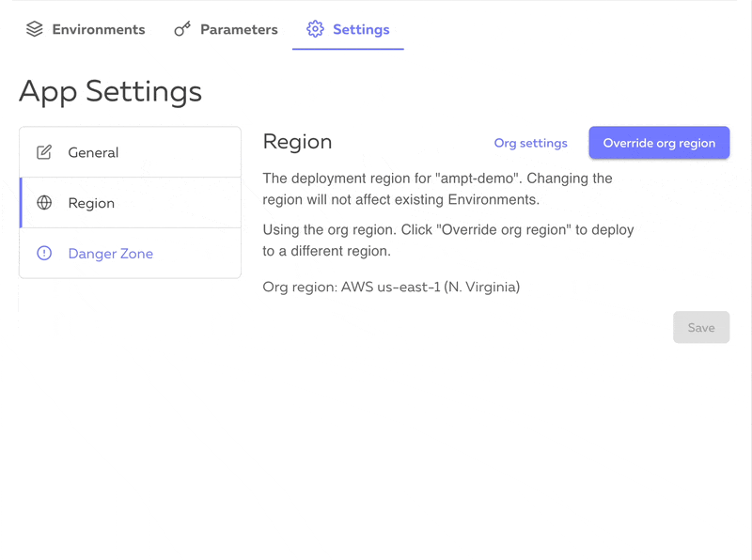Select the Region item in settings sidebar

coord(130,203)
